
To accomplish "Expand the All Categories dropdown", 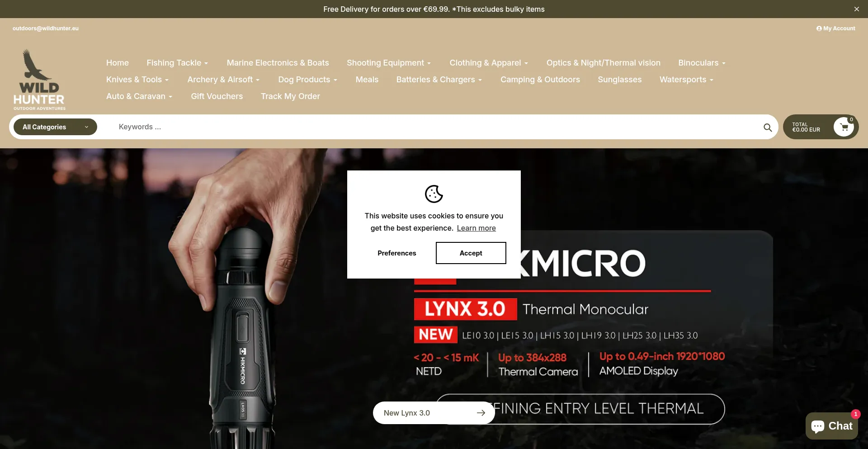I will pos(55,127).
